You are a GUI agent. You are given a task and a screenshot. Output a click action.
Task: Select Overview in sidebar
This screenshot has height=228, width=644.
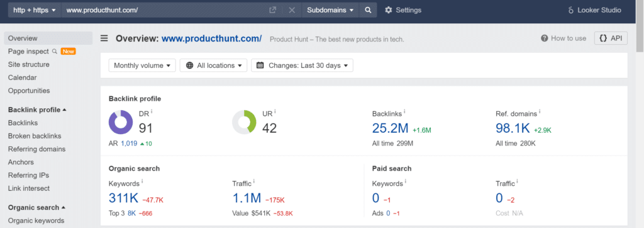coord(48,38)
